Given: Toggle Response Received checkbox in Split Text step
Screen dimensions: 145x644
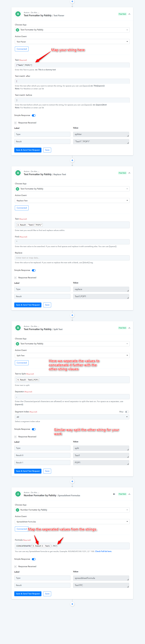Looking at the screenshot, I should pos(16,437).
